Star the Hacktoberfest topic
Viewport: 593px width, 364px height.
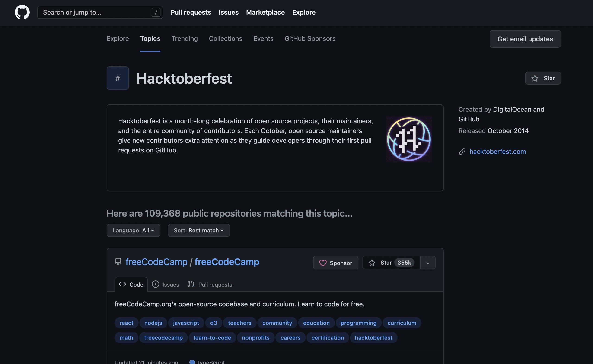tap(543, 78)
